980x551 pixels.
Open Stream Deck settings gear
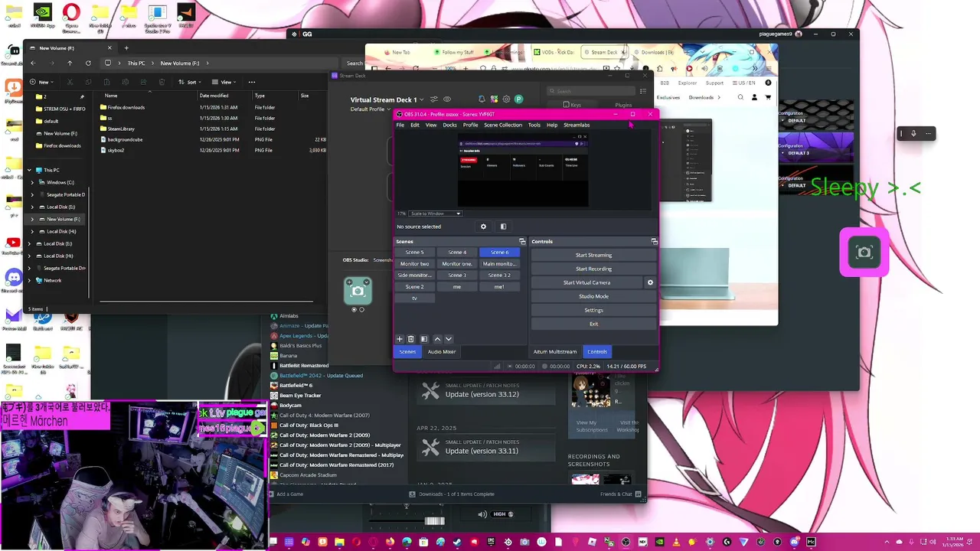506,99
